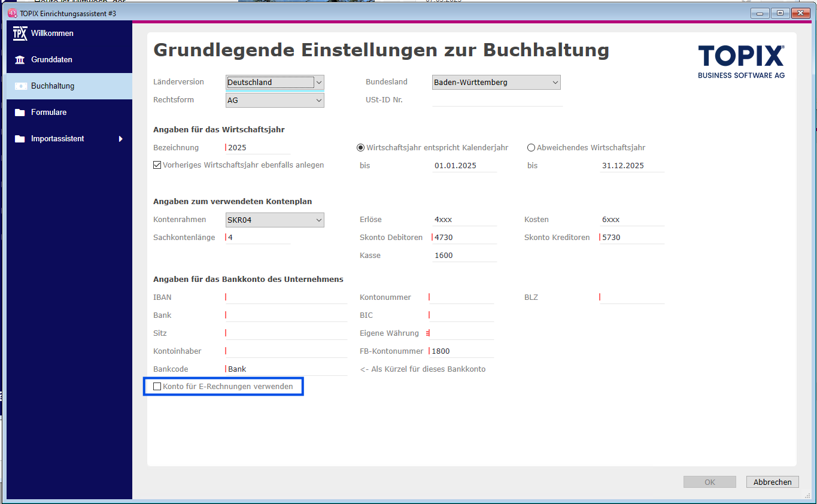Close the Einrichtungsassistent window
The image size is (817, 504).
[800, 13]
